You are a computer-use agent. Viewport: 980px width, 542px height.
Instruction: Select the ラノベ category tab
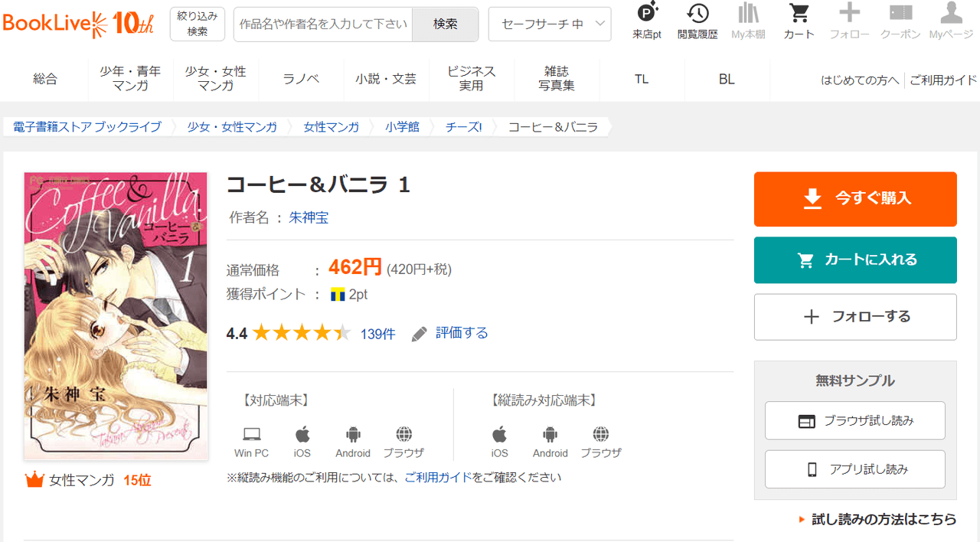click(301, 79)
